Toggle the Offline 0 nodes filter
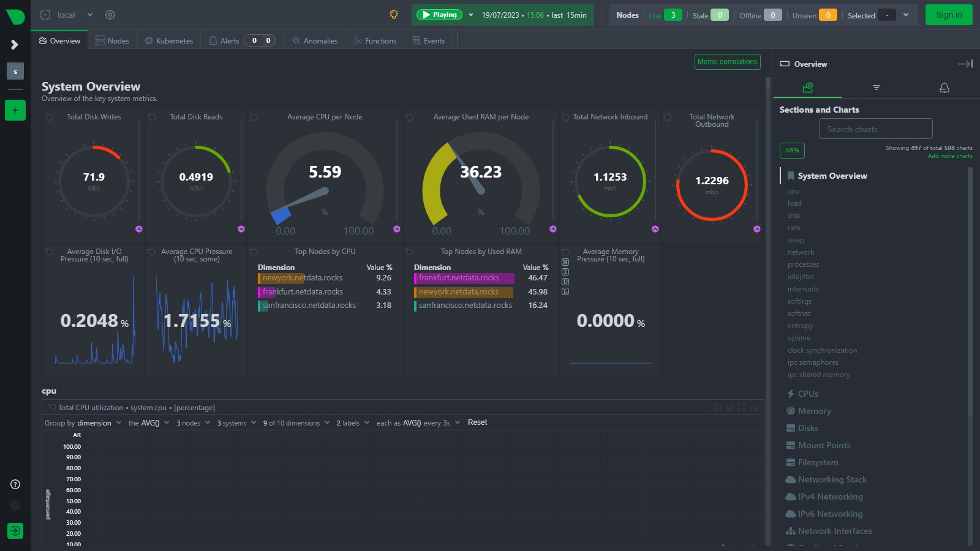This screenshot has height=551, width=980. pos(760,15)
